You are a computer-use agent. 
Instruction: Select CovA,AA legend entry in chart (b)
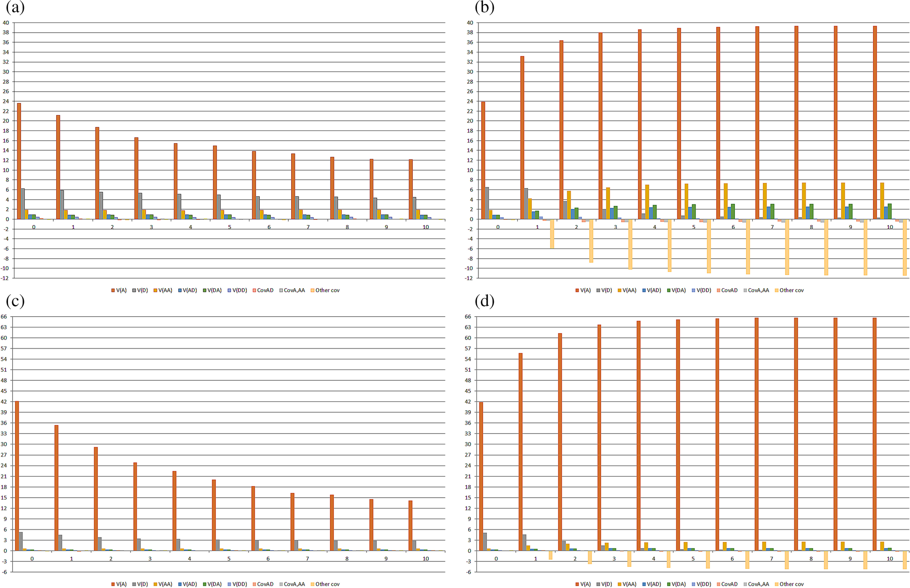click(x=756, y=290)
